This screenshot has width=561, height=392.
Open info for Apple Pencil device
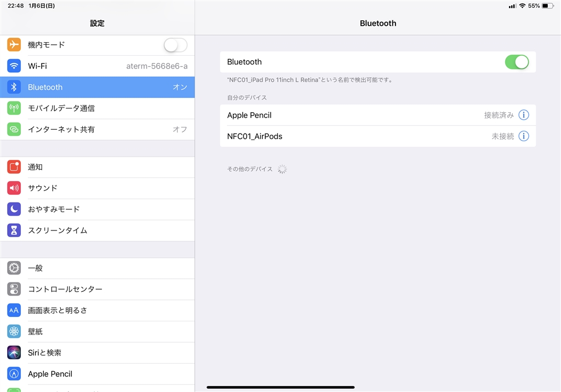coord(523,115)
